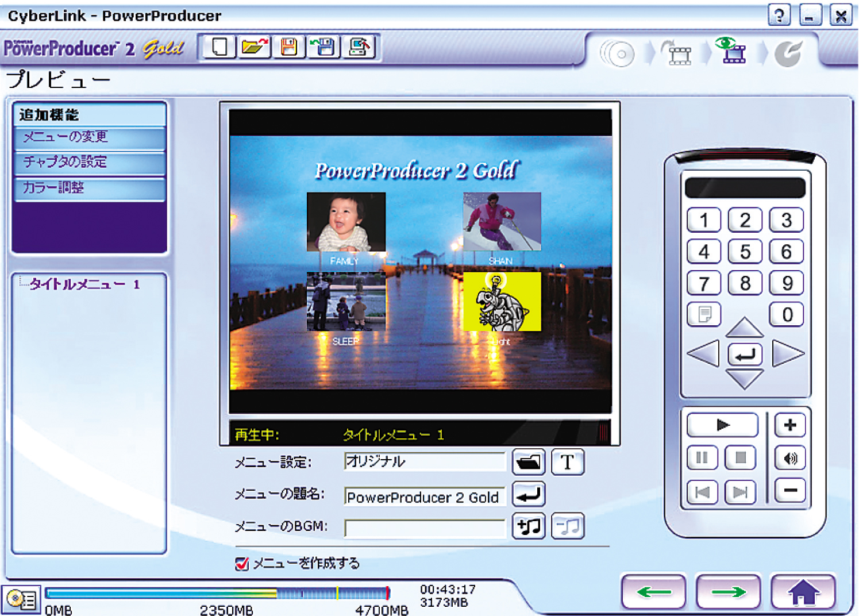Select the SHAN skier thumbnail
Screen dimensions: 859x616
[x=502, y=222]
